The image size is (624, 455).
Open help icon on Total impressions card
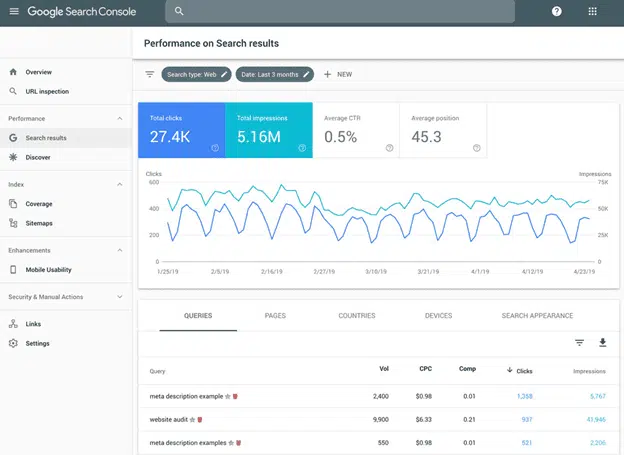point(302,148)
